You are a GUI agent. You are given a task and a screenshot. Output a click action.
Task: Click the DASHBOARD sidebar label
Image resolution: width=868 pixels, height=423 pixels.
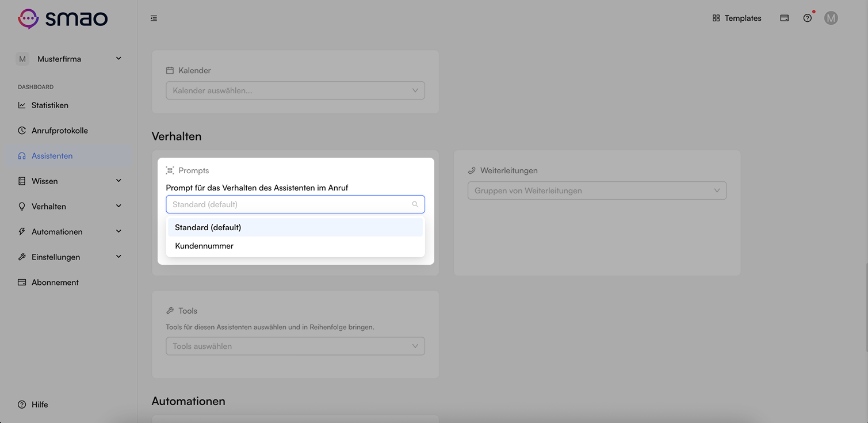[36, 87]
